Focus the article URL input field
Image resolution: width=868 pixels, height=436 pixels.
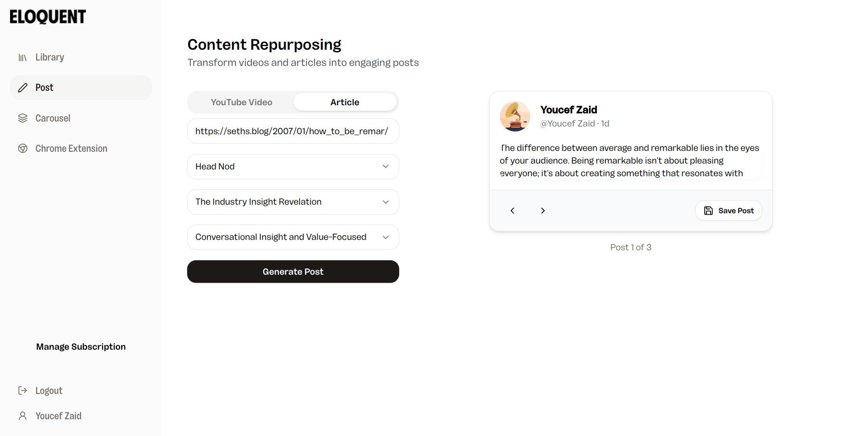(x=293, y=131)
